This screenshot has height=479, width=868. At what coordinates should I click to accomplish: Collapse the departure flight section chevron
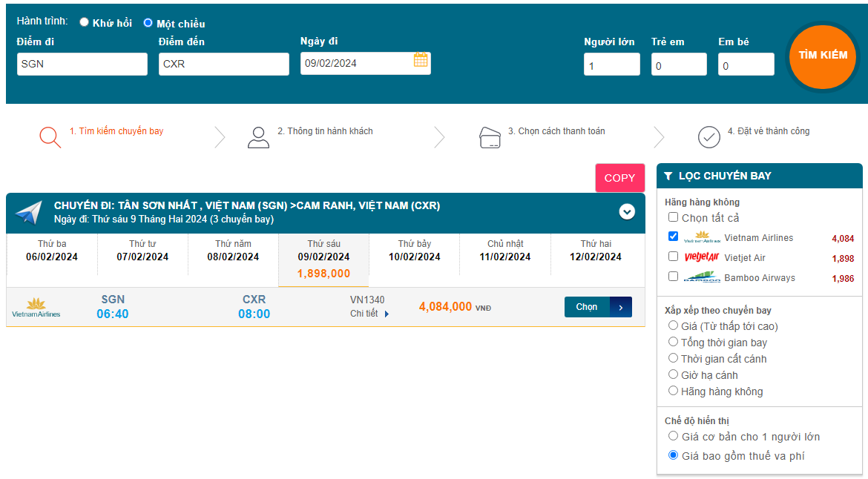(x=627, y=211)
